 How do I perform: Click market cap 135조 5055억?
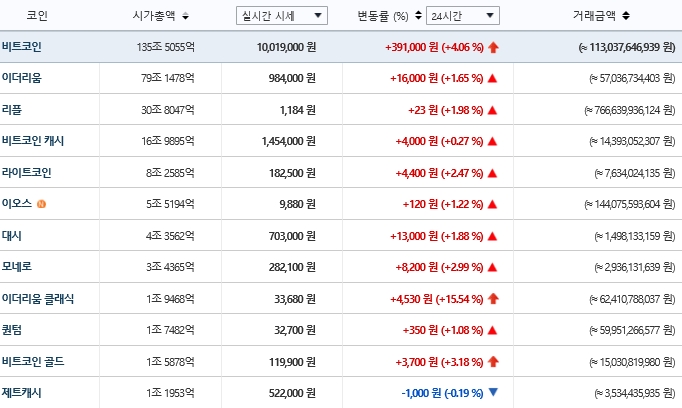(x=166, y=47)
